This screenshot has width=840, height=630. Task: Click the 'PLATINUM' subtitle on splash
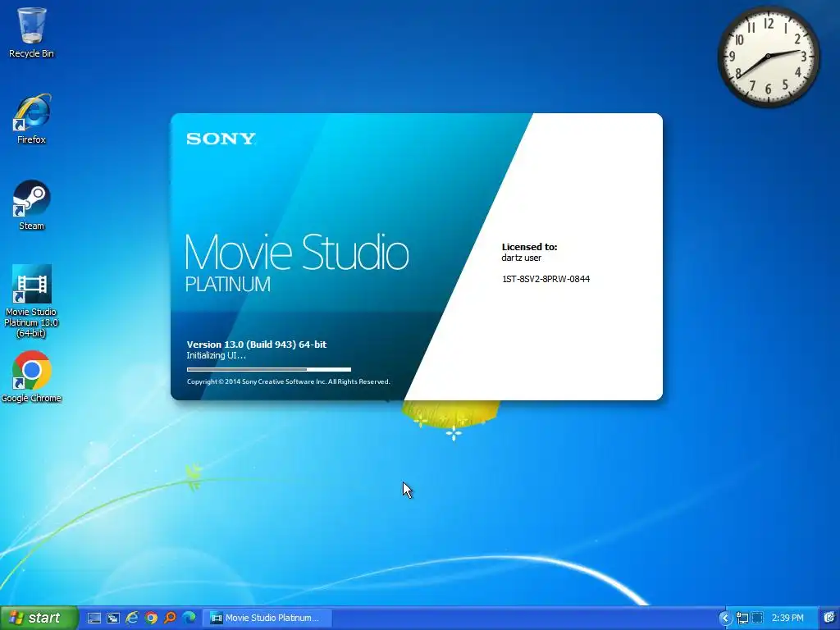point(228,285)
